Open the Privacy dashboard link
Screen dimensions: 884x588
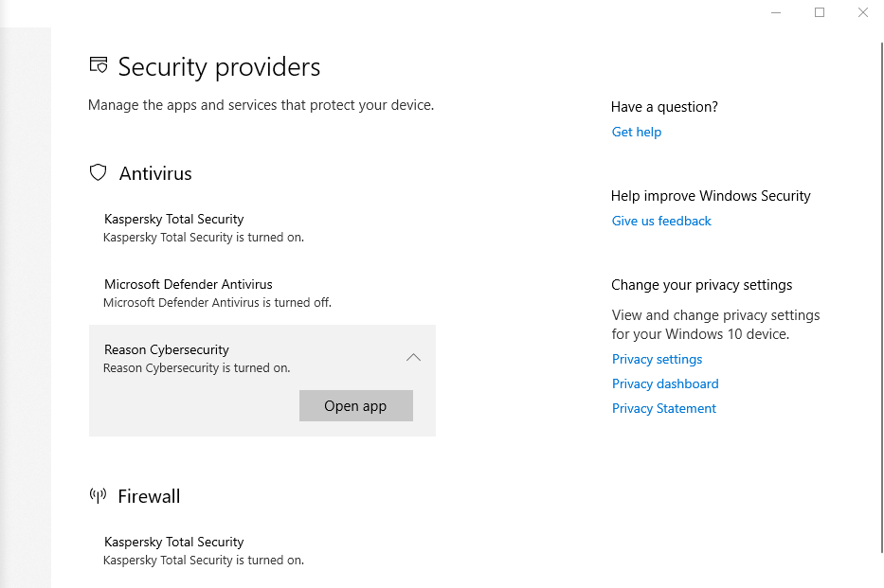pyautogui.click(x=665, y=383)
